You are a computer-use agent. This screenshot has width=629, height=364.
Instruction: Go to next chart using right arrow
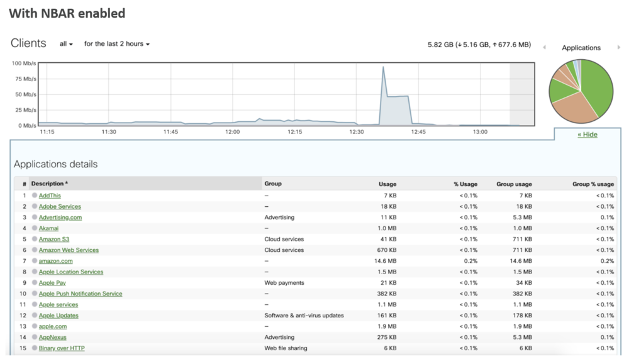[619, 48]
